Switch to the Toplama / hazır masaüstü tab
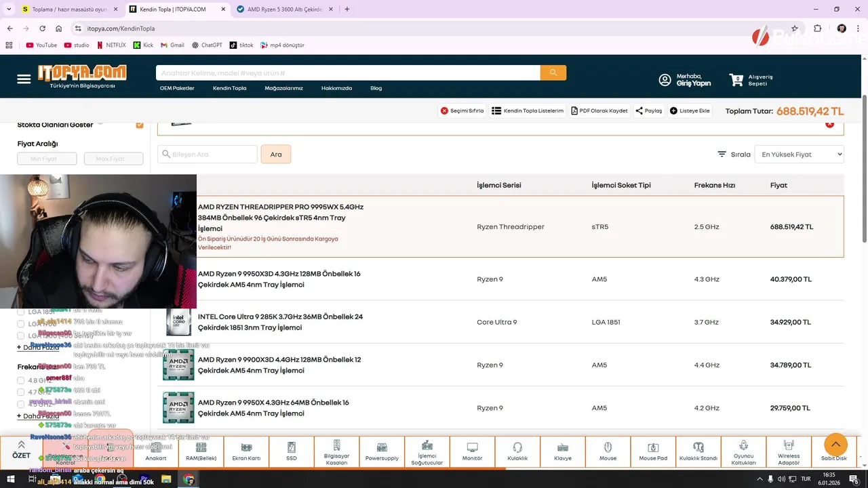 [x=68, y=9]
